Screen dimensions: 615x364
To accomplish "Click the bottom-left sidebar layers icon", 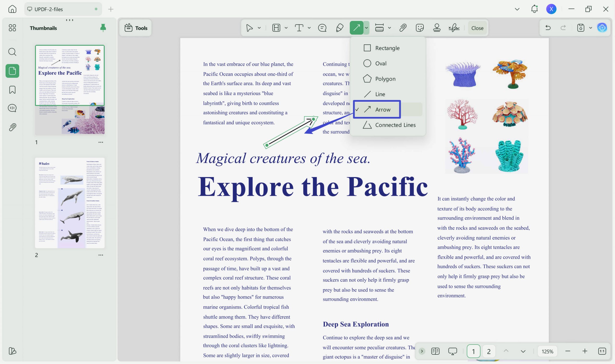I will tap(12, 351).
